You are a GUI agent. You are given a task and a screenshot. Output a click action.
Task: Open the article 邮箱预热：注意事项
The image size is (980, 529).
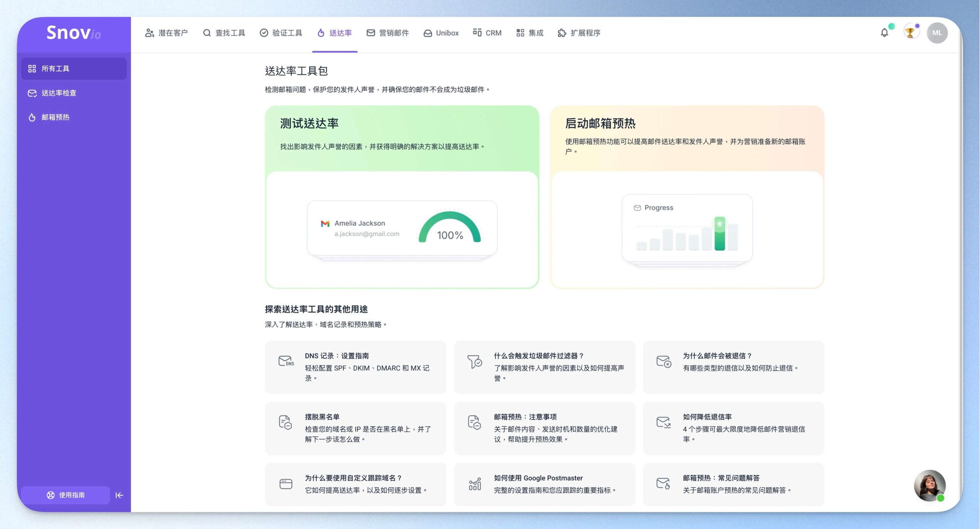click(x=544, y=428)
